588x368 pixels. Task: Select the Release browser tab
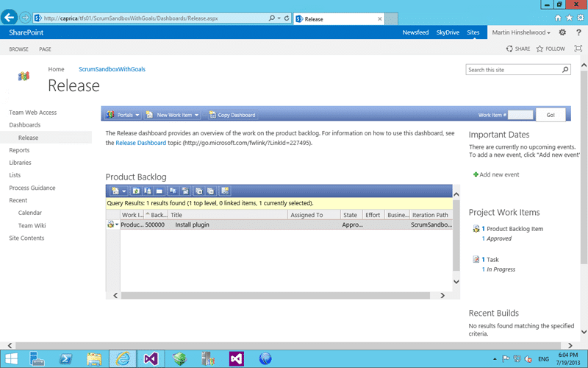click(339, 19)
